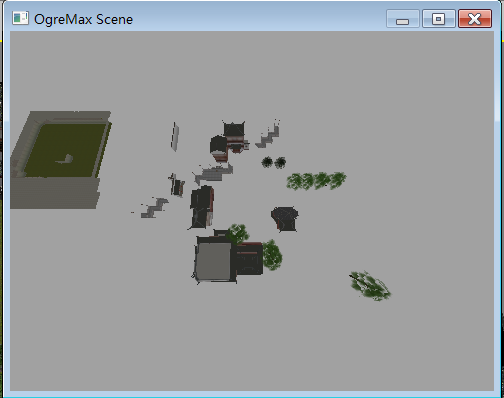Screen dimensions: 504x398
Task: Select the isolated green tree at lower right
Action: [x=370, y=286]
